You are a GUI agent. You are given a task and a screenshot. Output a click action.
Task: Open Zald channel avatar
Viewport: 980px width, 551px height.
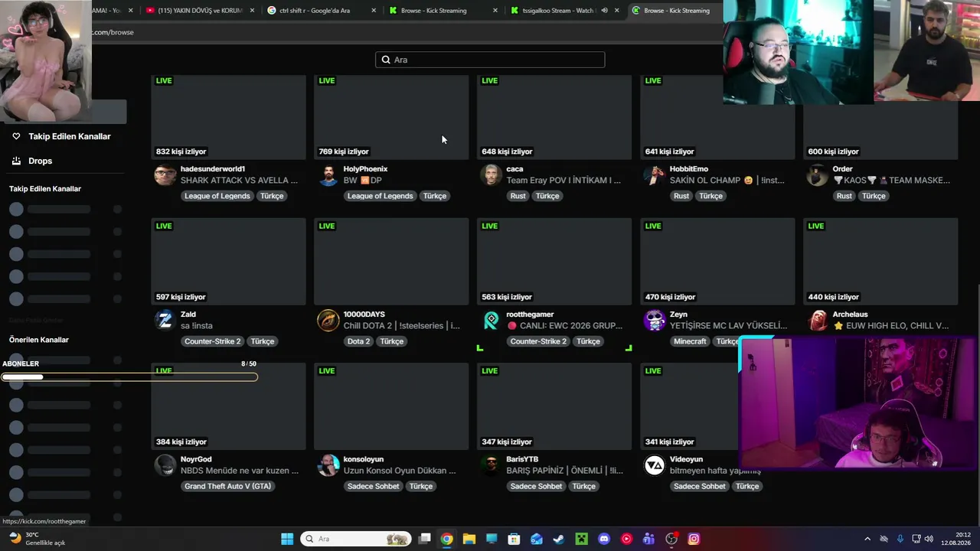(x=165, y=320)
